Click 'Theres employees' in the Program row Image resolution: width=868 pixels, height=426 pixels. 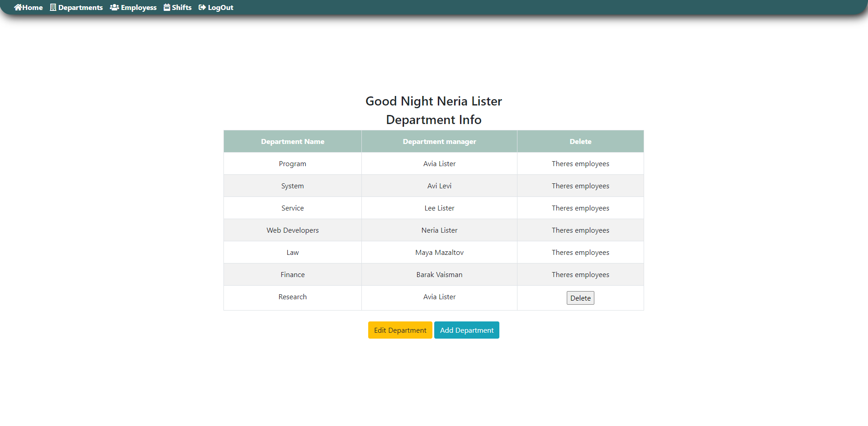pos(580,163)
